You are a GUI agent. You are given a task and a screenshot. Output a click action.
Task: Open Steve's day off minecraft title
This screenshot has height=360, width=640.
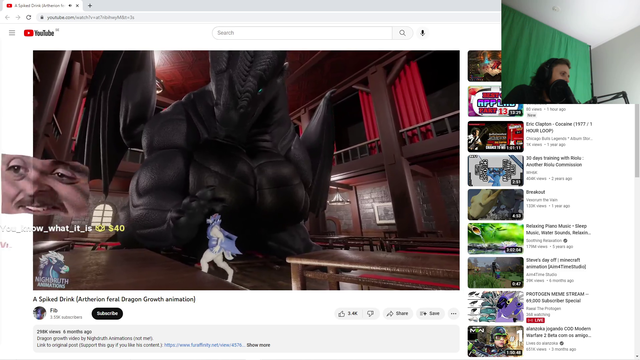pos(556,263)
